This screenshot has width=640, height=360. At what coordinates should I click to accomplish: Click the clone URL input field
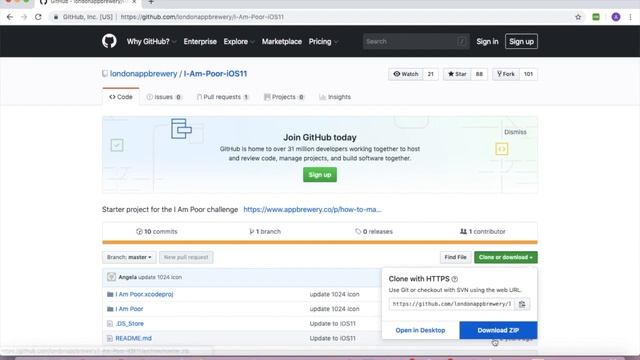[451, 304]
